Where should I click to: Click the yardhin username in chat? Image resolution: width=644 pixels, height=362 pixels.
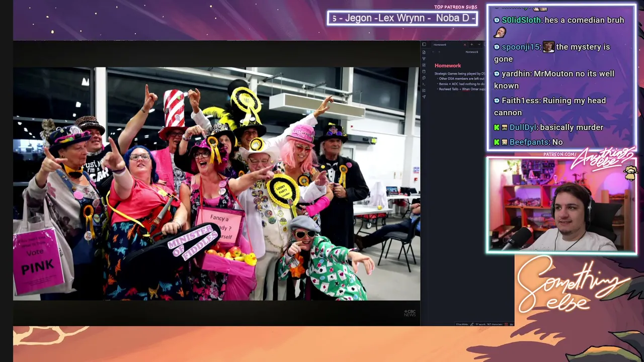point(516,73)
